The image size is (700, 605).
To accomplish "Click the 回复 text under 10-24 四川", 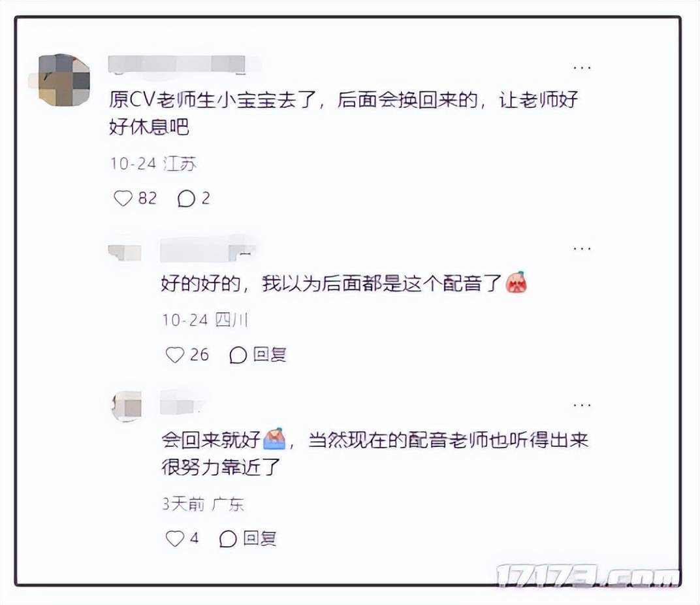I will (x=270, y=355).
